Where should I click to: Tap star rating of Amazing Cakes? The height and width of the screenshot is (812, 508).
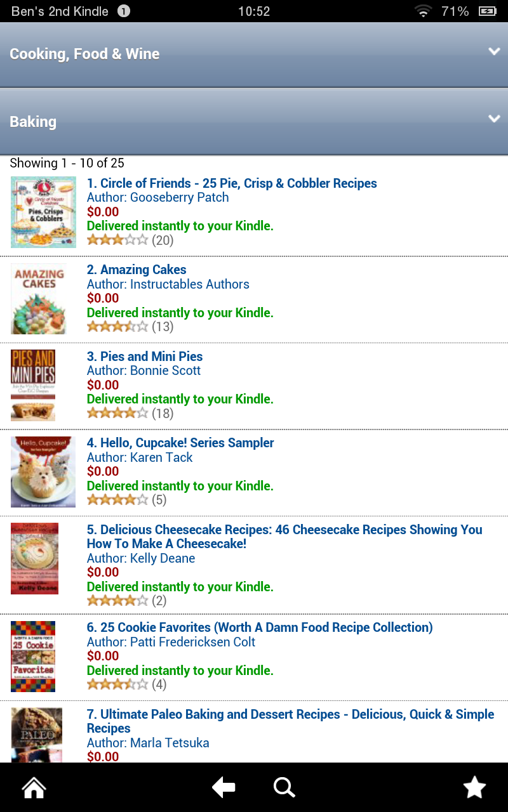[x=117, y=327]
